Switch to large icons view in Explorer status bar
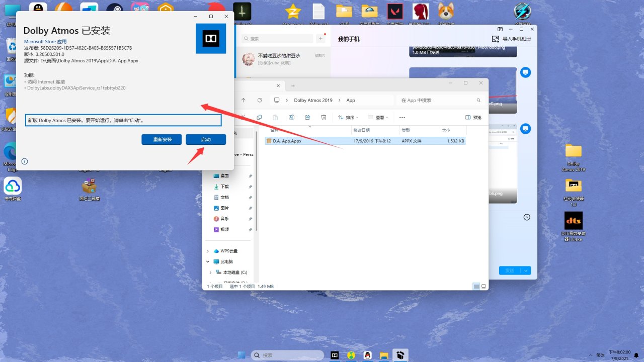This screenshot has width=644, height=362. [x=484, y=286]
